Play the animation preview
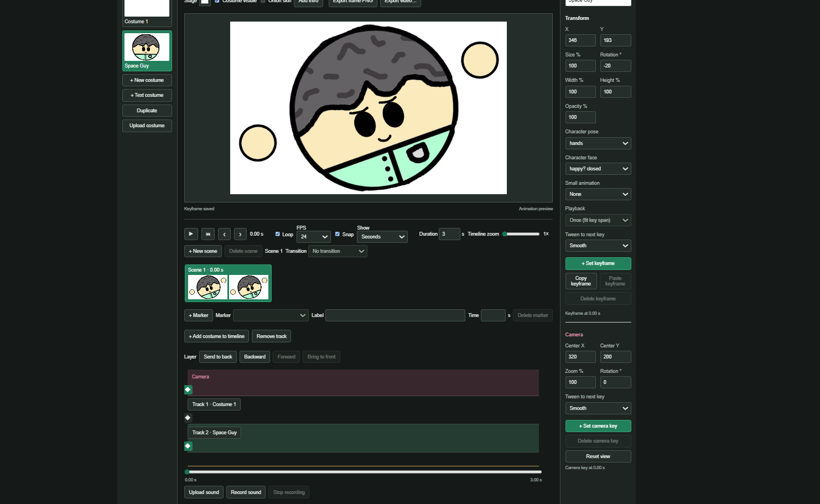Screen dimensions: 820x504 (191, 234)
